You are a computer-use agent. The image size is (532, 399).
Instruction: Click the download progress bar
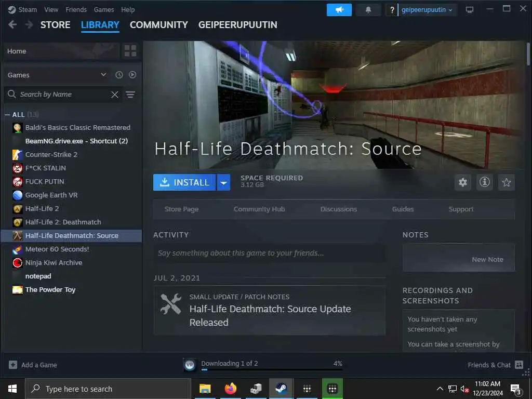(272, 369)
